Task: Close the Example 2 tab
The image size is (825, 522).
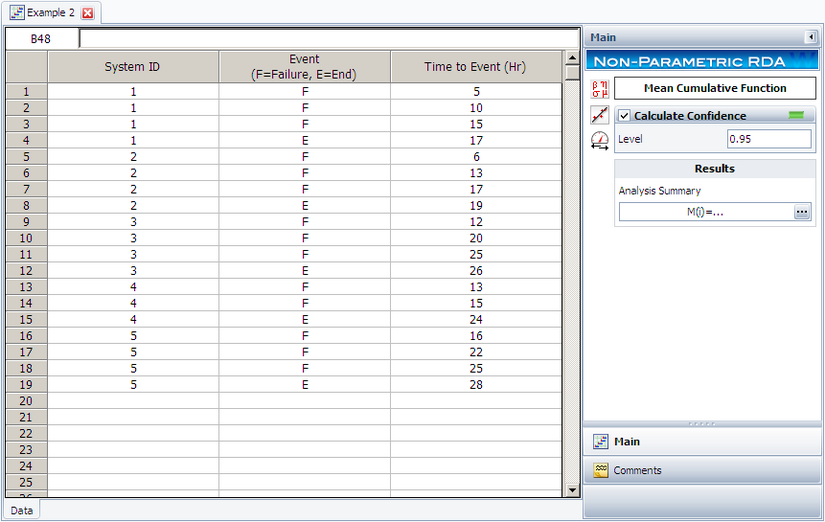Action: pos(87,12)
